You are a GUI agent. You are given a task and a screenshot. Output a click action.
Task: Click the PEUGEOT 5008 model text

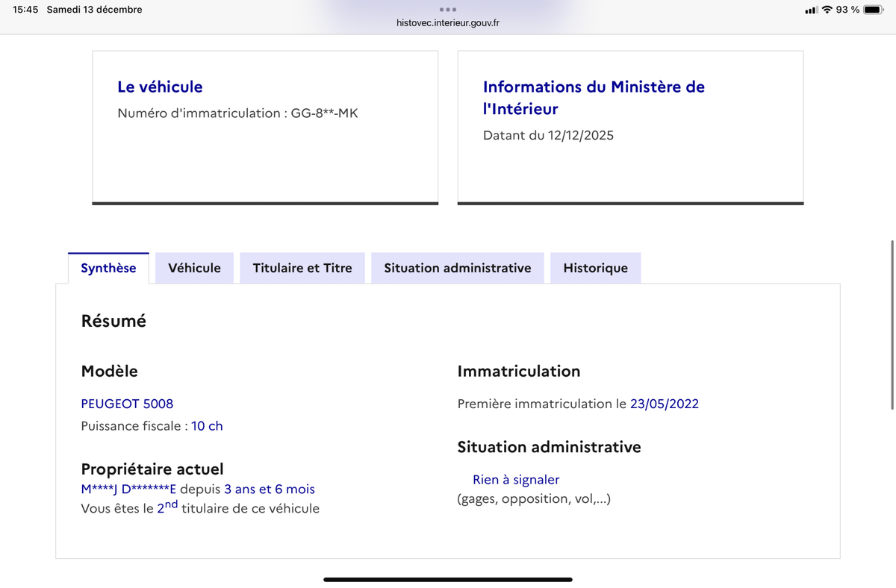click(x=127, y=404)
